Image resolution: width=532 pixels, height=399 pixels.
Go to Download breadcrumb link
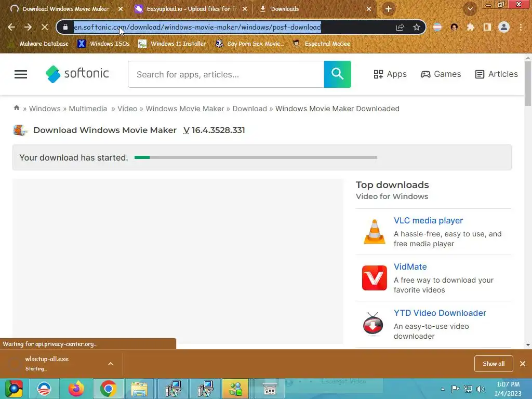(x=250, y=109)
